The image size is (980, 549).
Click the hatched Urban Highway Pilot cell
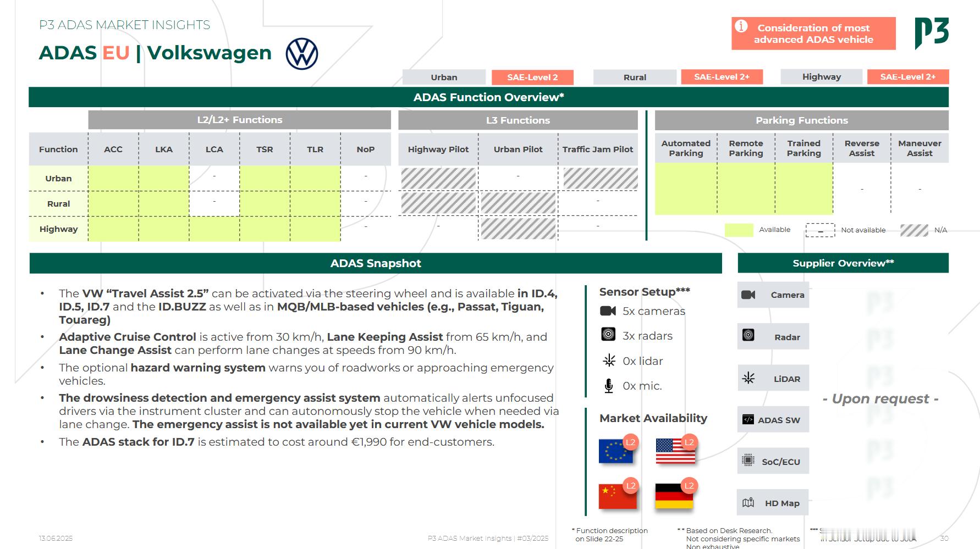(x=438, y=179)
